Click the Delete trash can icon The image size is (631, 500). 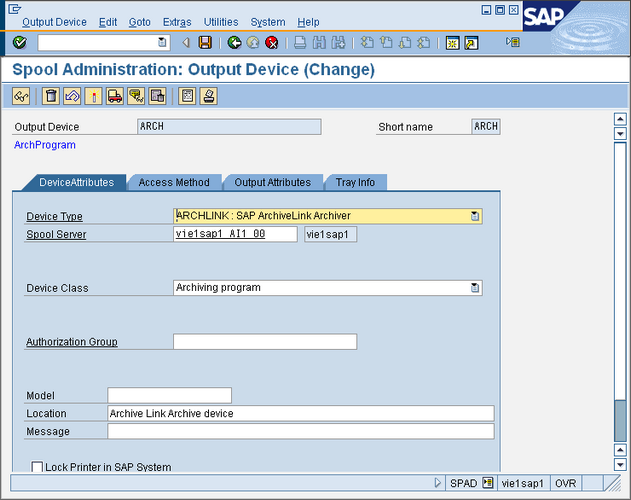[50, 96]
